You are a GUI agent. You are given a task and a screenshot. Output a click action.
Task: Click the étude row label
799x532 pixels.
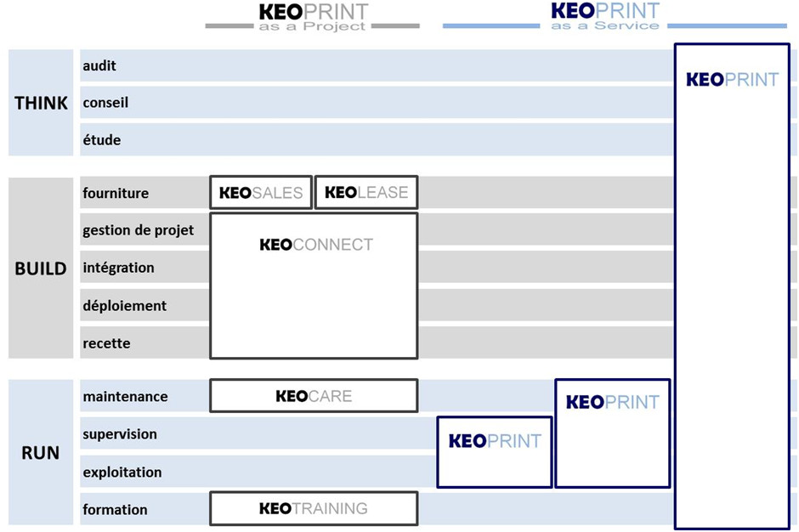click(102, 139)
